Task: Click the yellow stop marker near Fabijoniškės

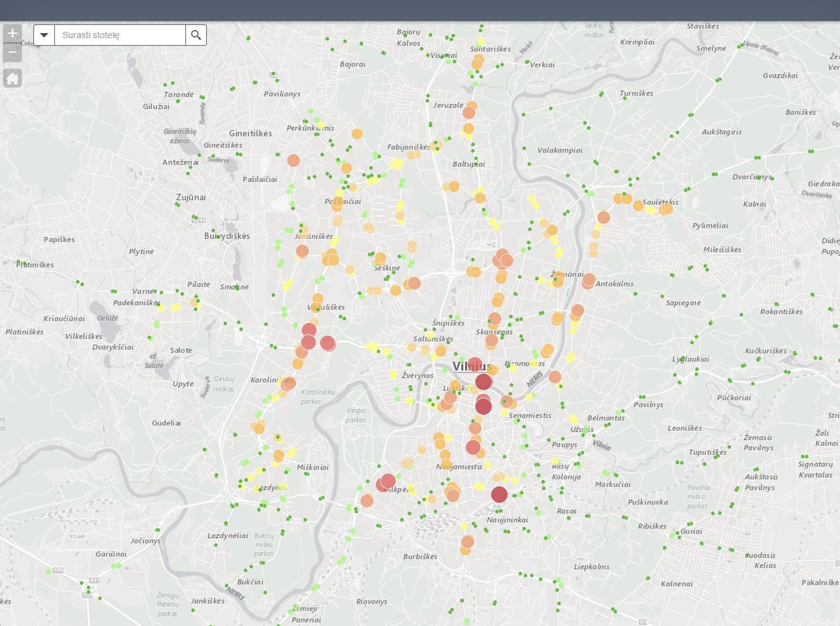Action: tap(395, 165)
